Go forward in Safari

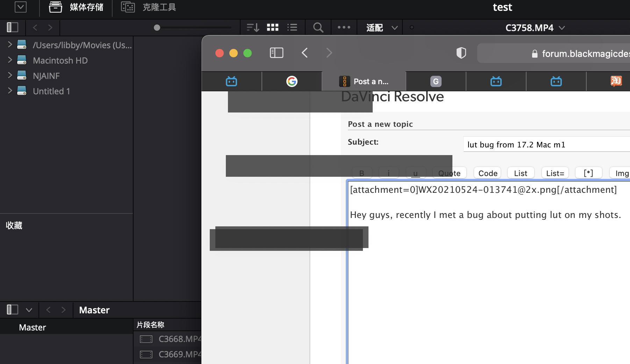pyautogui.click(x=329, y=53)
